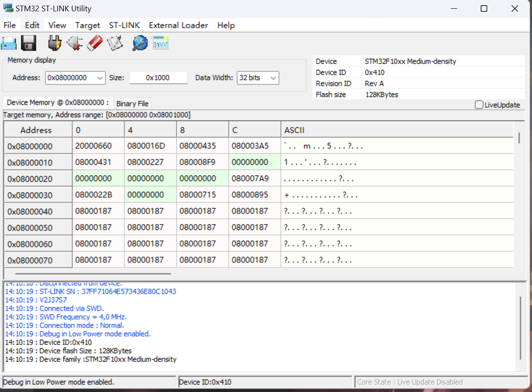
Task: Click the Size input field 0x1000
Action: (x=158, y=78)
